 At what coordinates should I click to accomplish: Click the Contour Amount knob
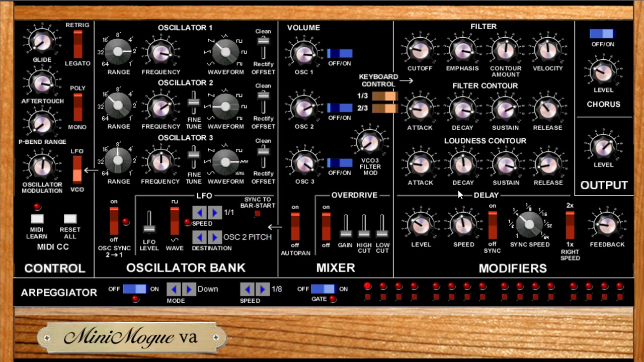pyautogui.click(x=505, y=50)
